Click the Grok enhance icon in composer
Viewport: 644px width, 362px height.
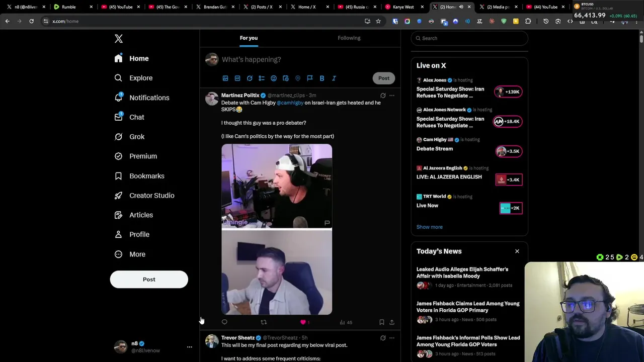point(250,78)
